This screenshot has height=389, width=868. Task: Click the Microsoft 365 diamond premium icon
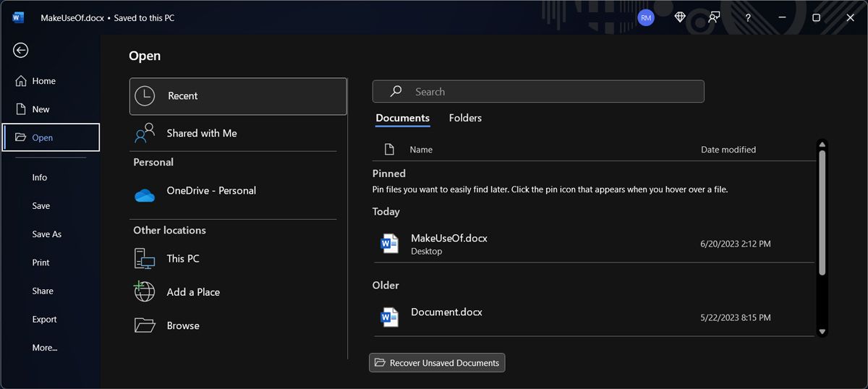[x=680, y=17]
